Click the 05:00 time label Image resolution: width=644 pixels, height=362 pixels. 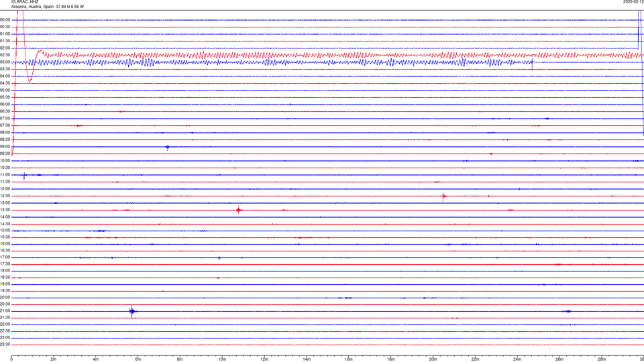[x=5, y=90]
